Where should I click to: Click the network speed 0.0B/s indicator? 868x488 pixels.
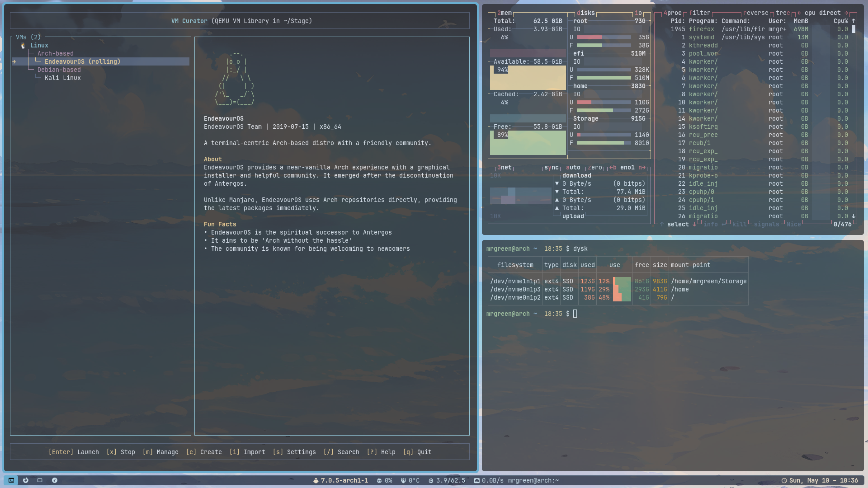(489, 480)
